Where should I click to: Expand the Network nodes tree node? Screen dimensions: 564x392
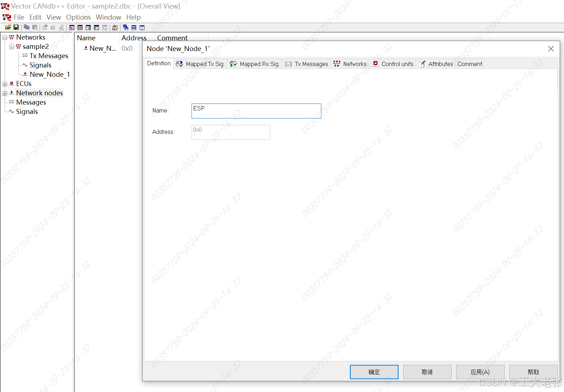click(5, 93)
